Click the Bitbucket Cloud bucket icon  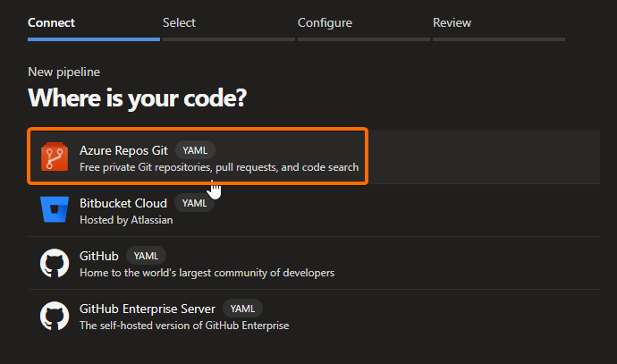pos(55,210)
